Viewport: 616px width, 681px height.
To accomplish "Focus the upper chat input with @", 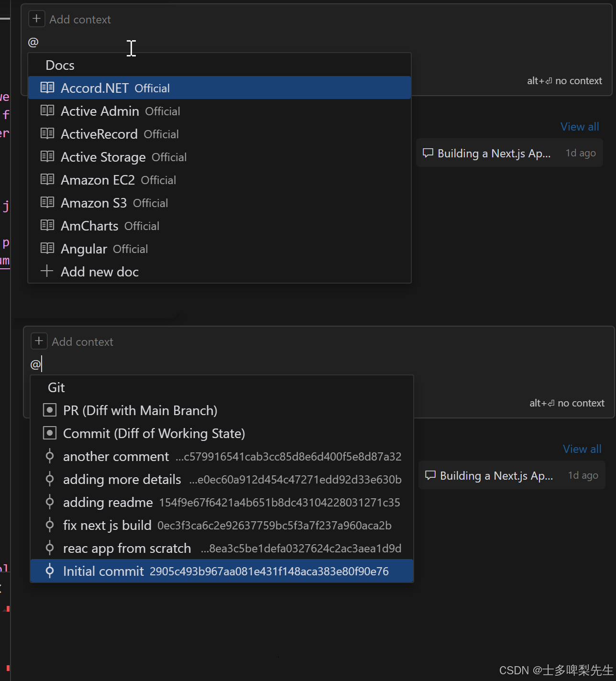I will (x=316, y=42).
